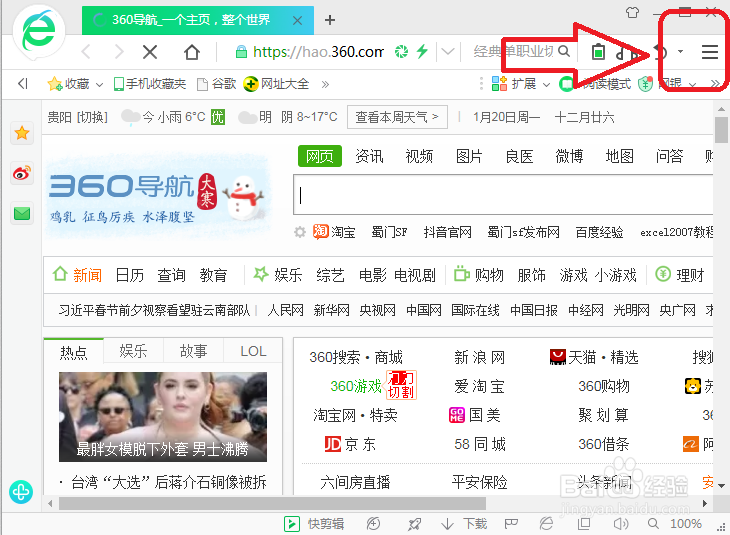The image size is (730, 535).
Task: Open the news thumbnail 最胖女模脱下外套
Action: click(163, 417)
